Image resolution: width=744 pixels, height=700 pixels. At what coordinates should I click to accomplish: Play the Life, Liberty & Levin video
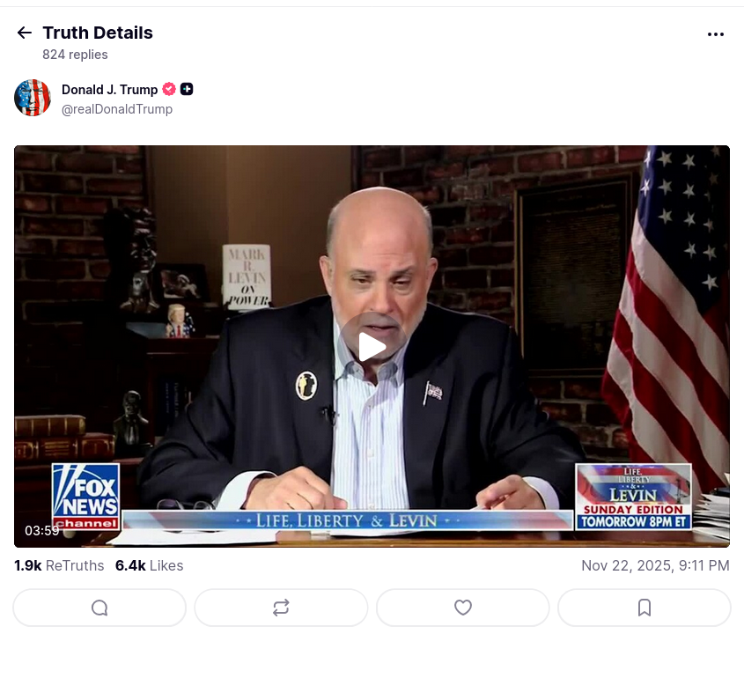pos(372,346)
